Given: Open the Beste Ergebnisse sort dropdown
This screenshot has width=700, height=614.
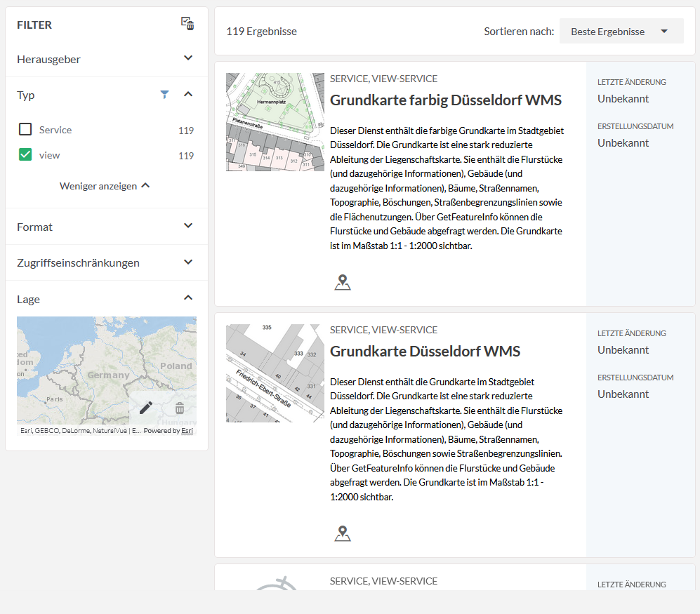Looking at the screenshot, I should point(621,32).
